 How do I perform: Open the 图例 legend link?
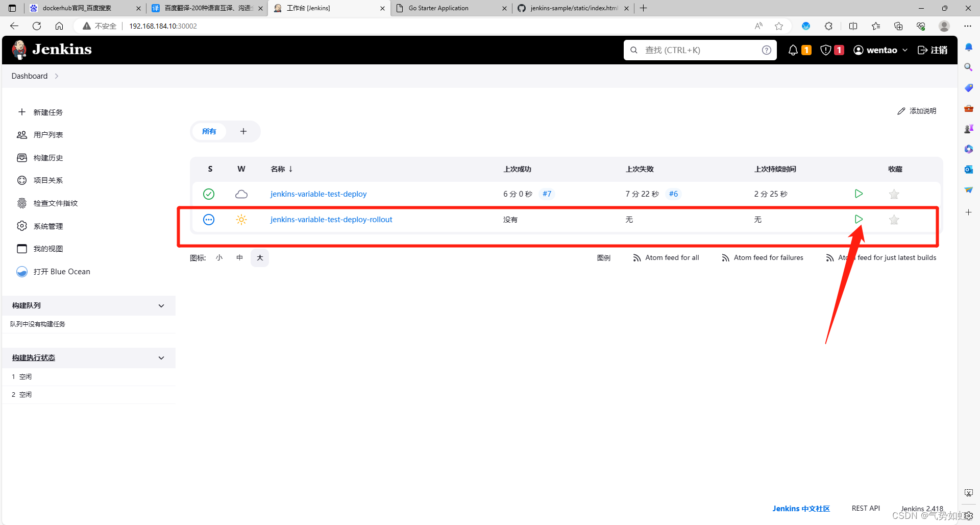(x=603, y=258)
